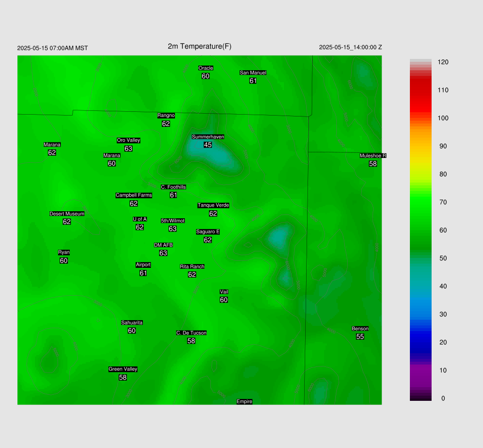Click the 0 tick on the color scale
The height and width of the screenshot is (448, 483).
(x=443, y=398)
